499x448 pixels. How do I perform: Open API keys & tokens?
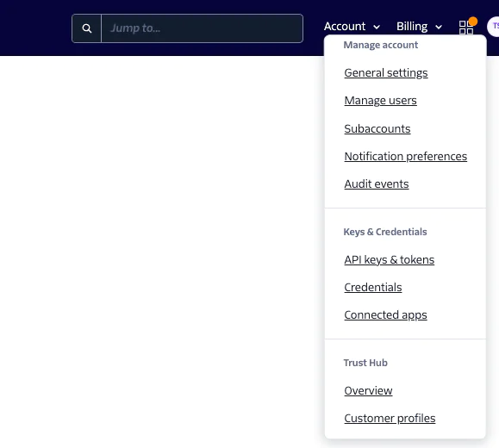(390, 259)
